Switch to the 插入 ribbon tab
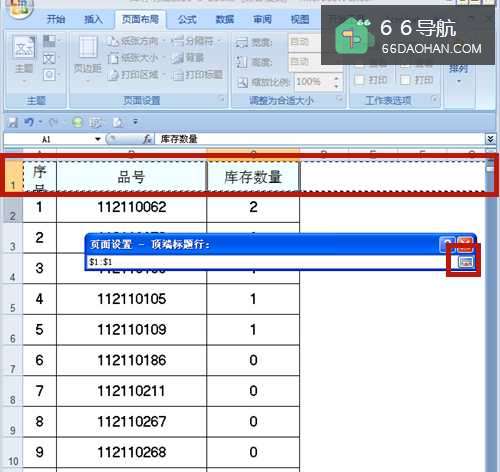Image resolution: width=500 pixels, height=472 pixels. (x=93, y=19)
